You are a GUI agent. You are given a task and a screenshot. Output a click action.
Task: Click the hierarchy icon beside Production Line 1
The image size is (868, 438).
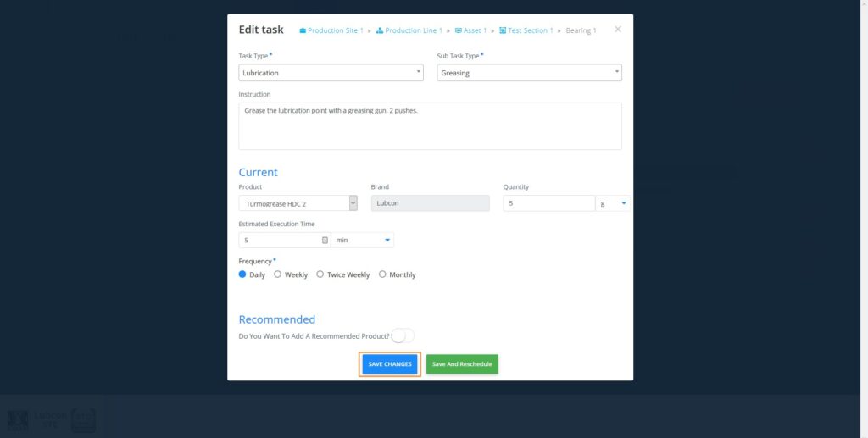click(380, 30)
